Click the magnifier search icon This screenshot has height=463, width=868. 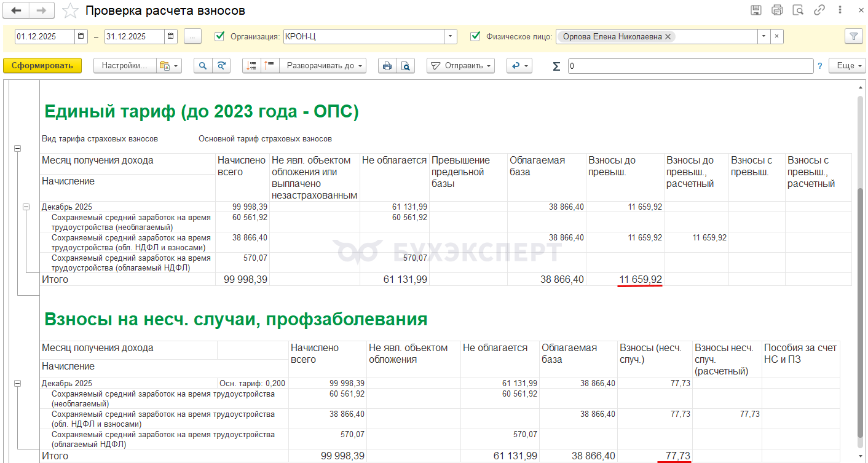203,66
